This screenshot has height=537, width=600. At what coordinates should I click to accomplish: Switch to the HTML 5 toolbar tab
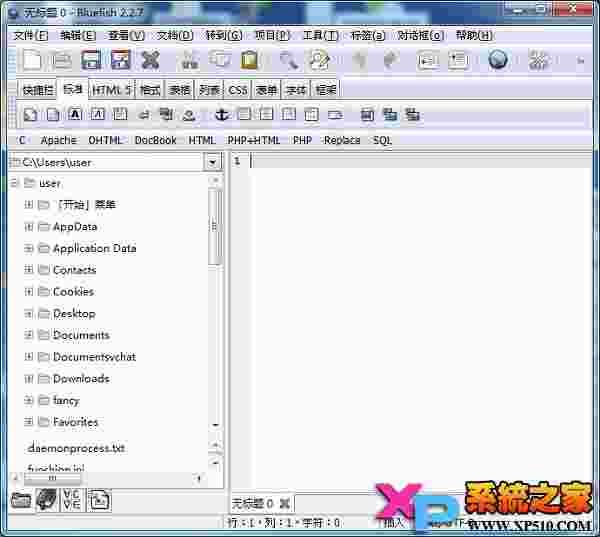(112, 90)
